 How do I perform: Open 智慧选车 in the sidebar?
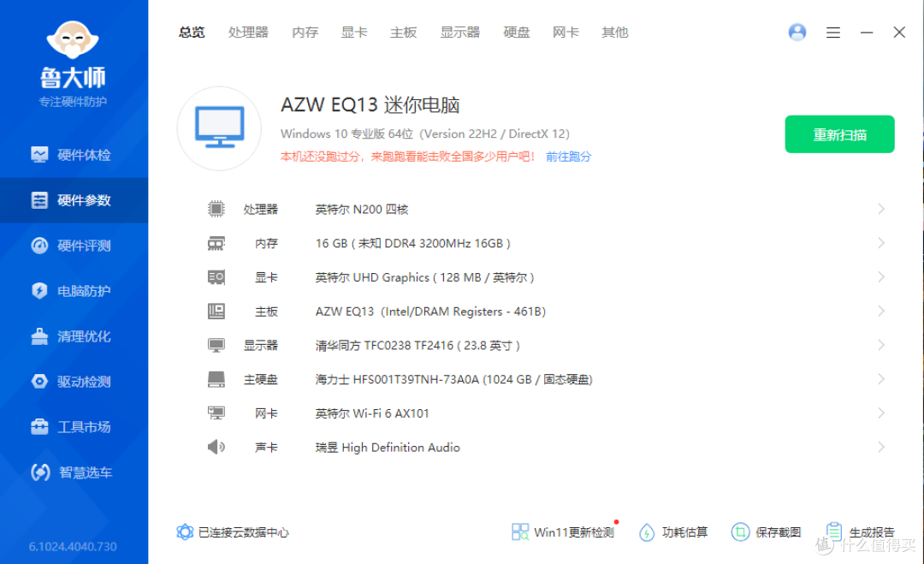coord(74,472)
